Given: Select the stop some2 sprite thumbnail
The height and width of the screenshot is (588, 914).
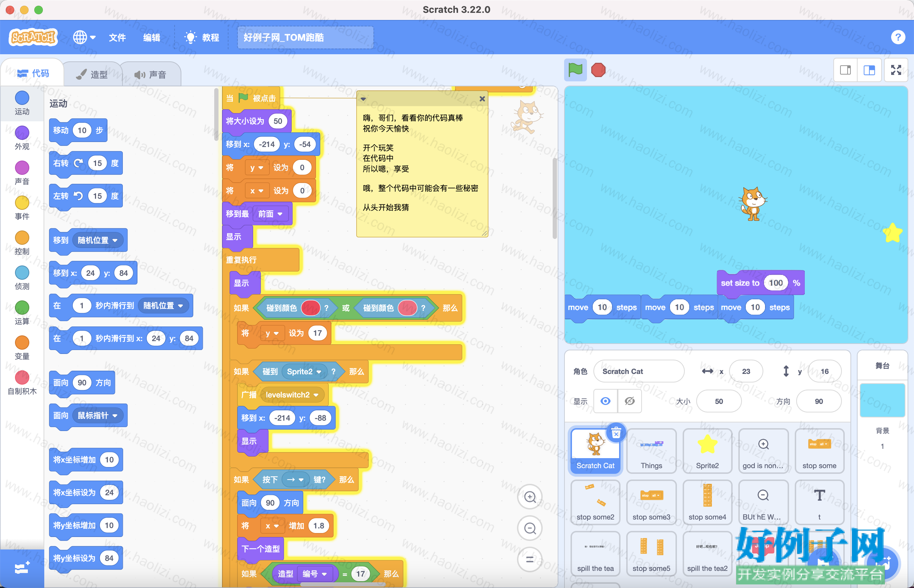Looking at the screenshot, I should [x=595, y=502].
